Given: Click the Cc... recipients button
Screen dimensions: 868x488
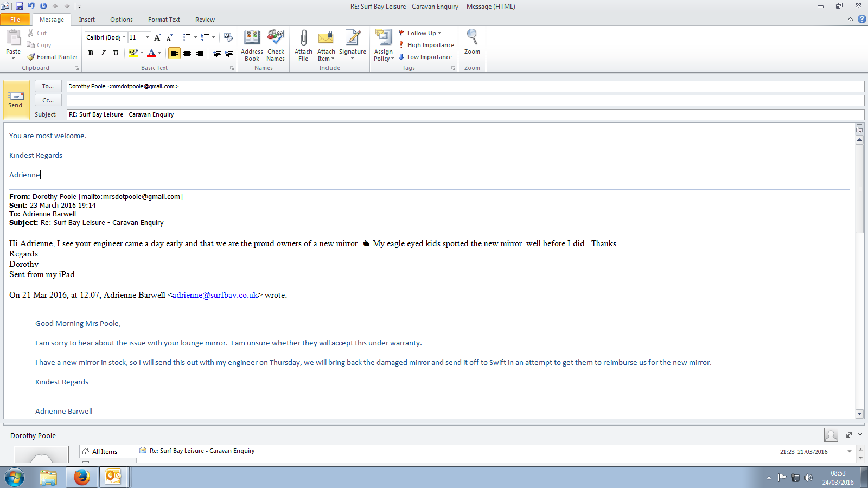Looking at the screenshot, I should 48,100.
